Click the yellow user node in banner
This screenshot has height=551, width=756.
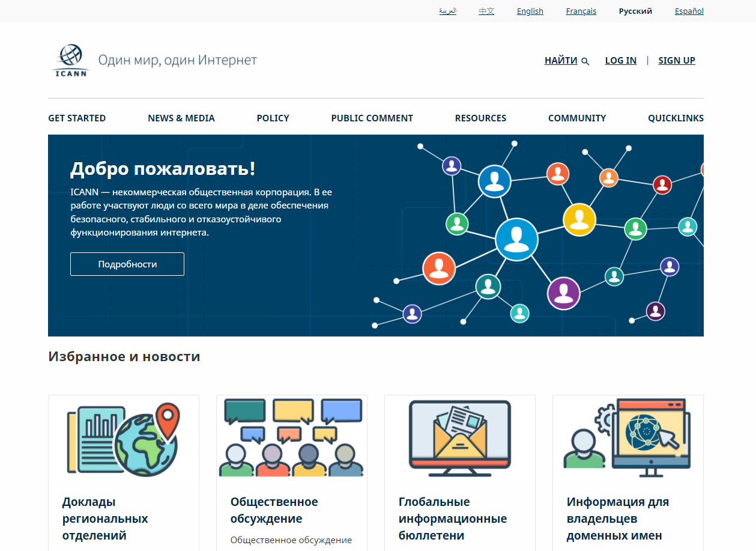[579, 219]
